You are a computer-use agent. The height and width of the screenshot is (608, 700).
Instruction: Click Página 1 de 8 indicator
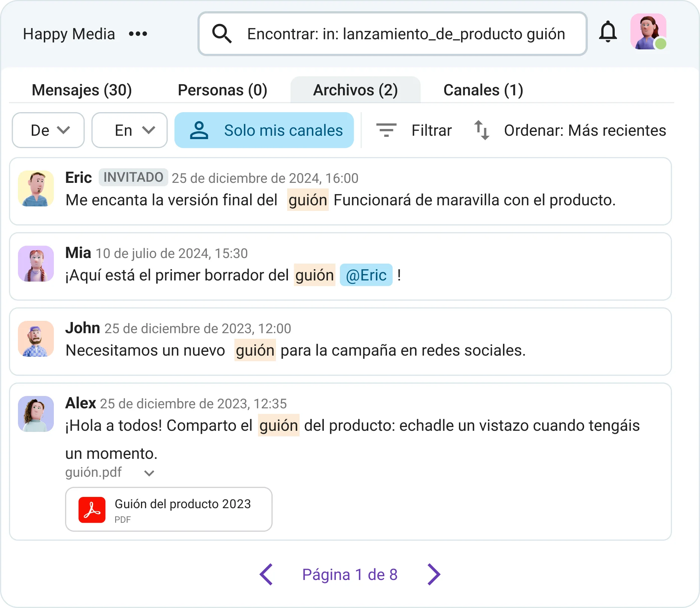coord(350,575)
